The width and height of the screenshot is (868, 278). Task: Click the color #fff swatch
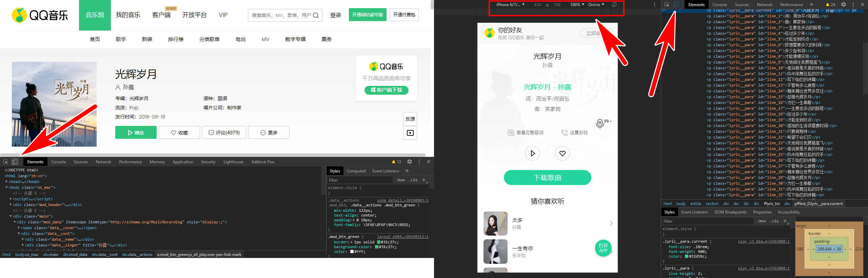pos(352,252)
